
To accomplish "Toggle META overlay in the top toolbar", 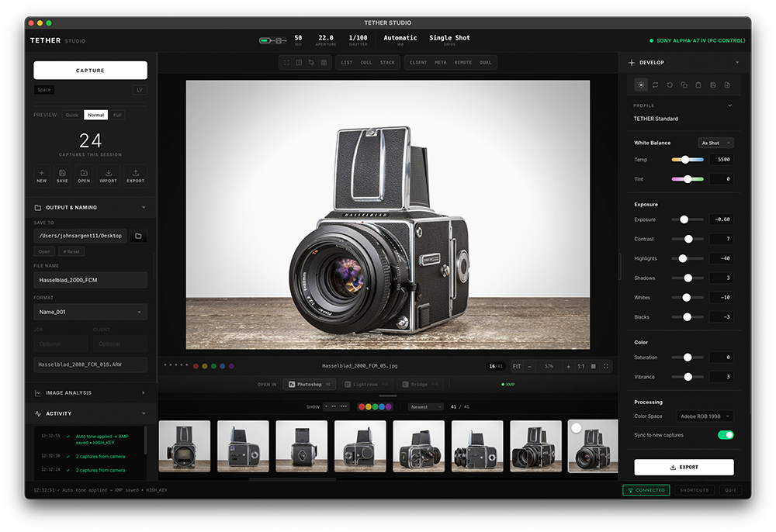I will (x=441, y=63).
